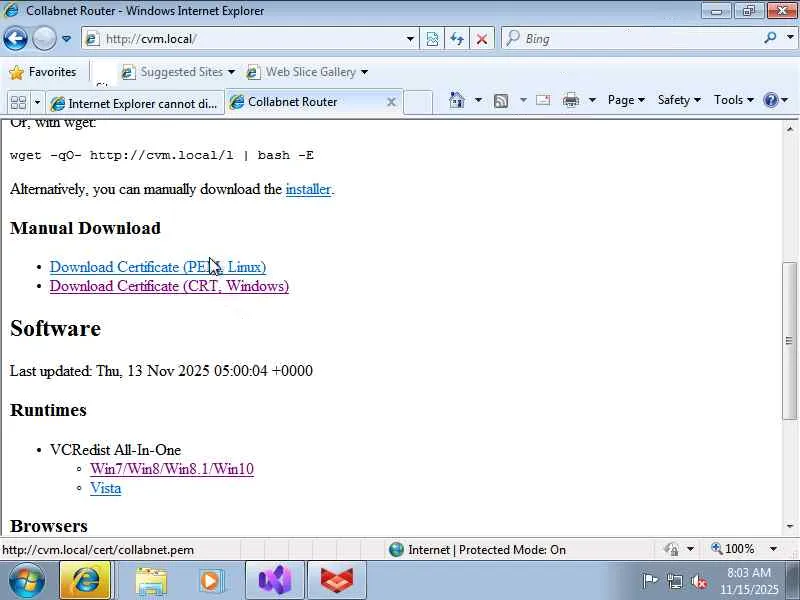
Task: Open the Tools menu
Action: (x=734, y=100)
